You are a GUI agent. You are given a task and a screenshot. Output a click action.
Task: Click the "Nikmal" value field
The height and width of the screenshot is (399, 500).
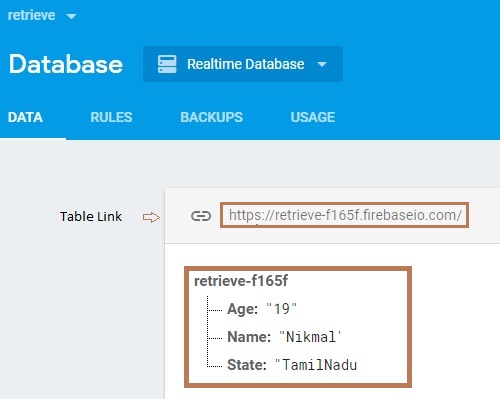(310, 337)
